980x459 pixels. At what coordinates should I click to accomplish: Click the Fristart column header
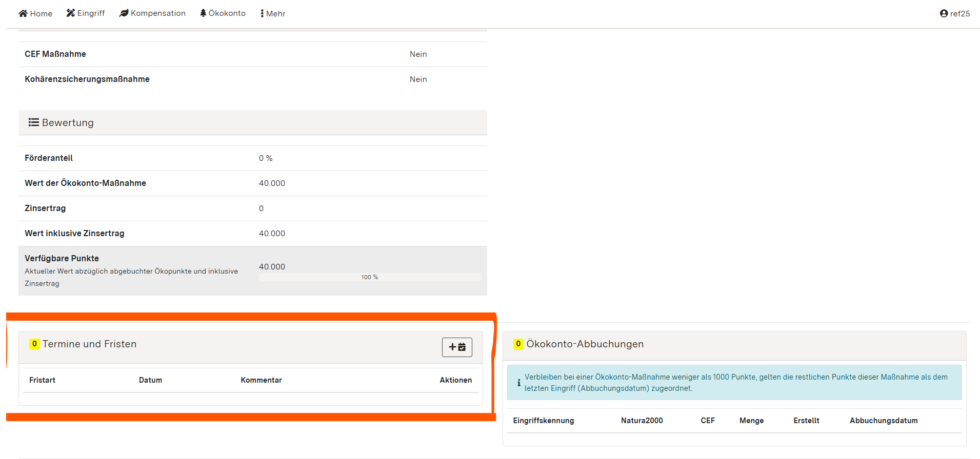[42, 380]
